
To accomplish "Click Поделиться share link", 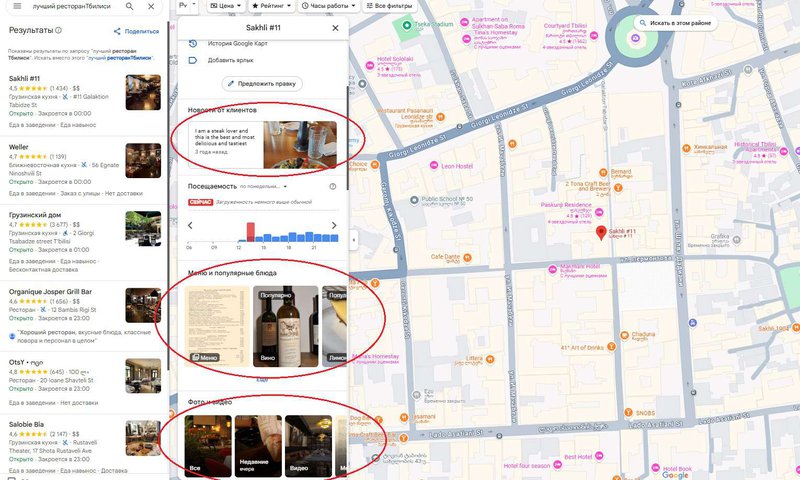I will pos(136,32).
